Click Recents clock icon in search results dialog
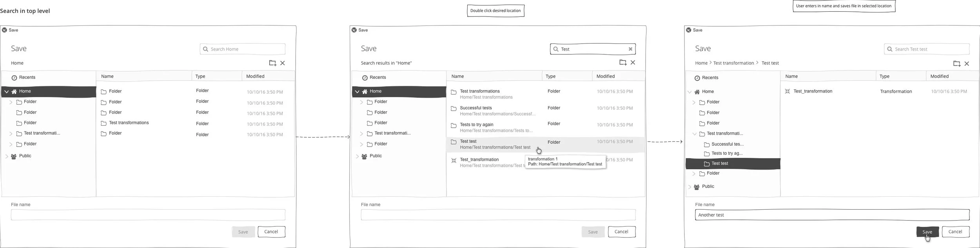Image resolution: width=980 pixels, height=248 pixels. point(365,78)
